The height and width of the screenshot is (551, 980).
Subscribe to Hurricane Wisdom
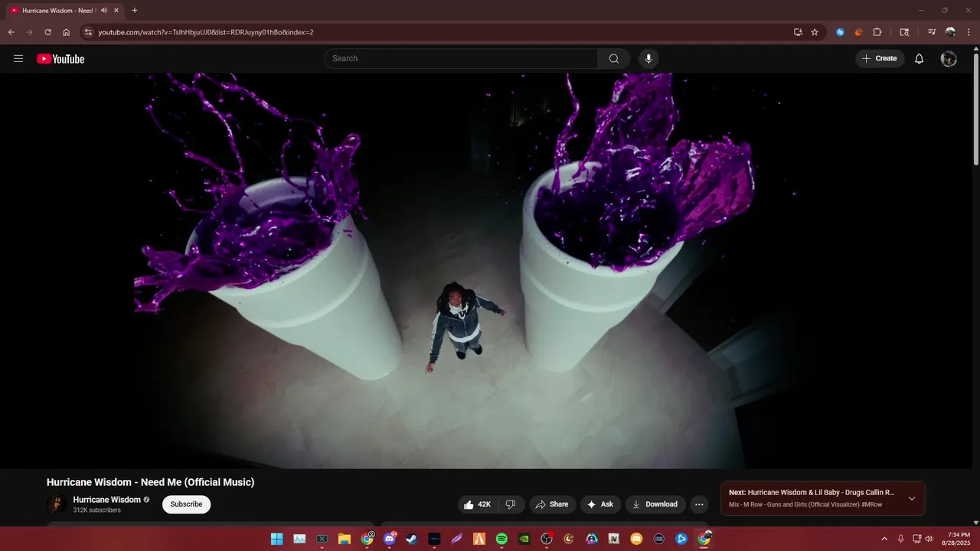coord(186,504)
